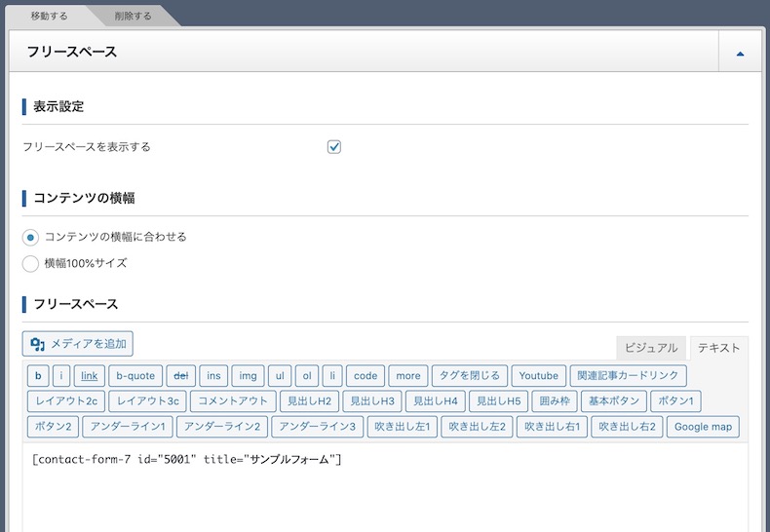Switch to the ビジュアル editor tab

click(x=651, y=348)
